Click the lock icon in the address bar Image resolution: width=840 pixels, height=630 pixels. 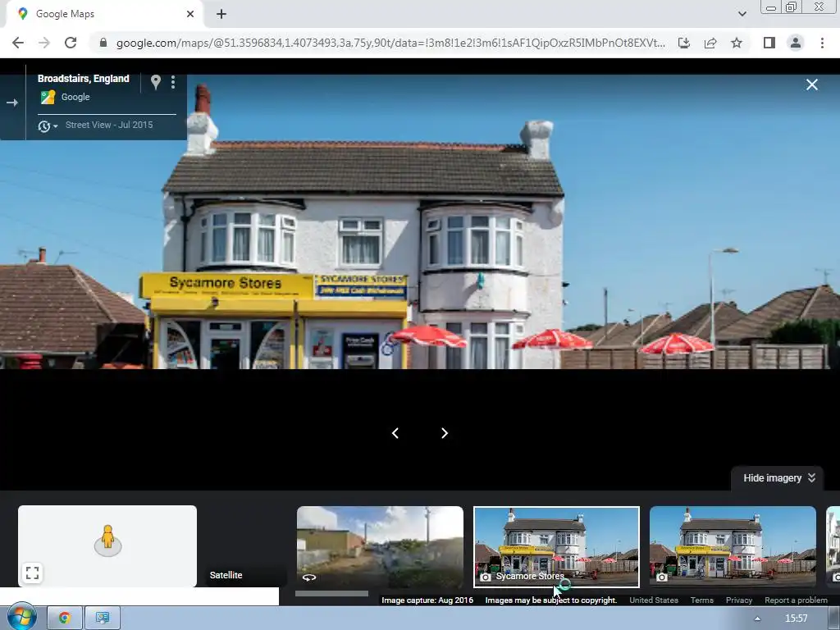click(x=103, y=43)
